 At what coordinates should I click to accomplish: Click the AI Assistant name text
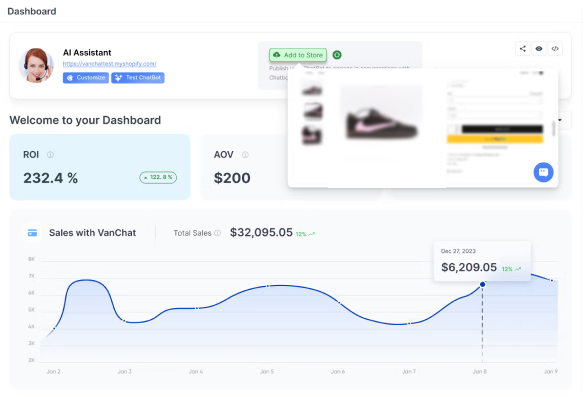pyautogui.click(x=87, y=53)
